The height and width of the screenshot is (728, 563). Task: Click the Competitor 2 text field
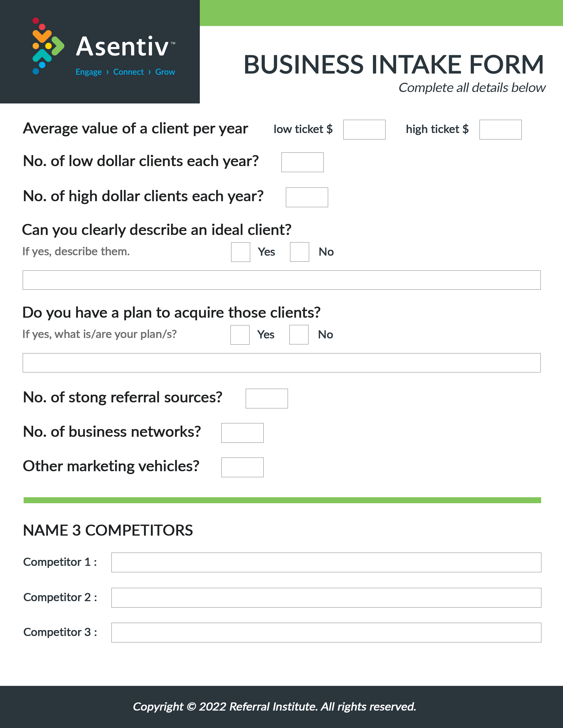[x=326, y=598]
